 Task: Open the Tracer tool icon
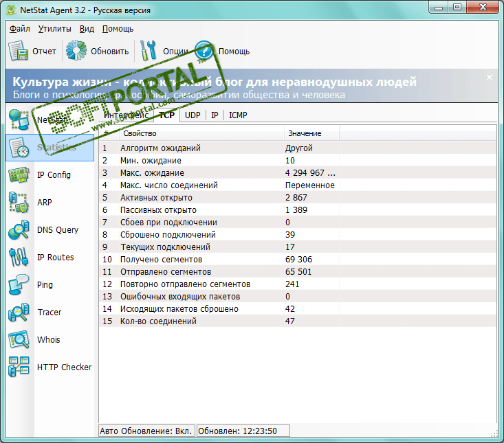tap(19, 312)
